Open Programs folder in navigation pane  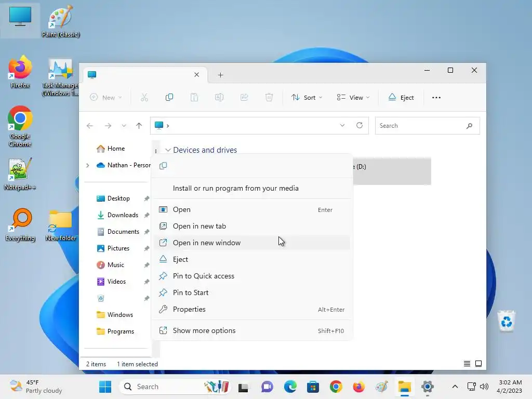(x=115, y=331)
